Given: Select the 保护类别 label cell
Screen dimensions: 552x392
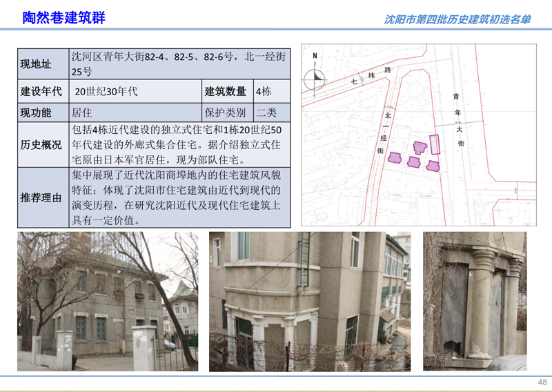Looking at the screenshot, I should (x=227, y=112).
